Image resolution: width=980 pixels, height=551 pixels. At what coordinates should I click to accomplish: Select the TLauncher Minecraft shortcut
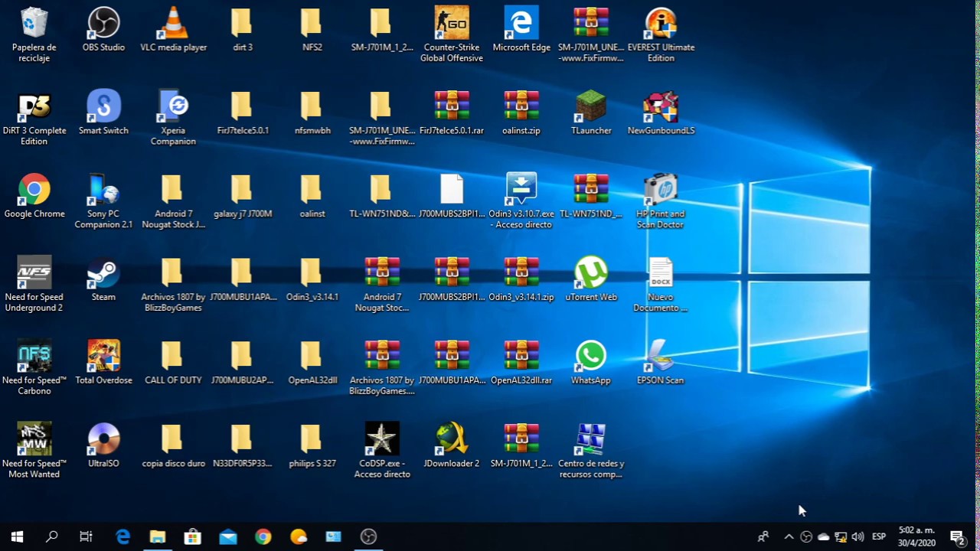[591, 113]
